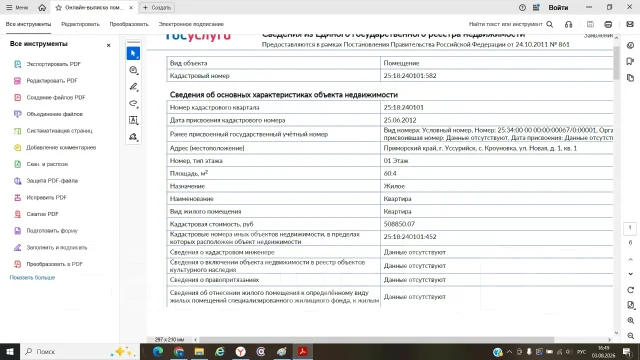Screen dimensions: 640x360
Task: Open the bookmarks panel icon in right rail
Action: [x=630, y=61]
